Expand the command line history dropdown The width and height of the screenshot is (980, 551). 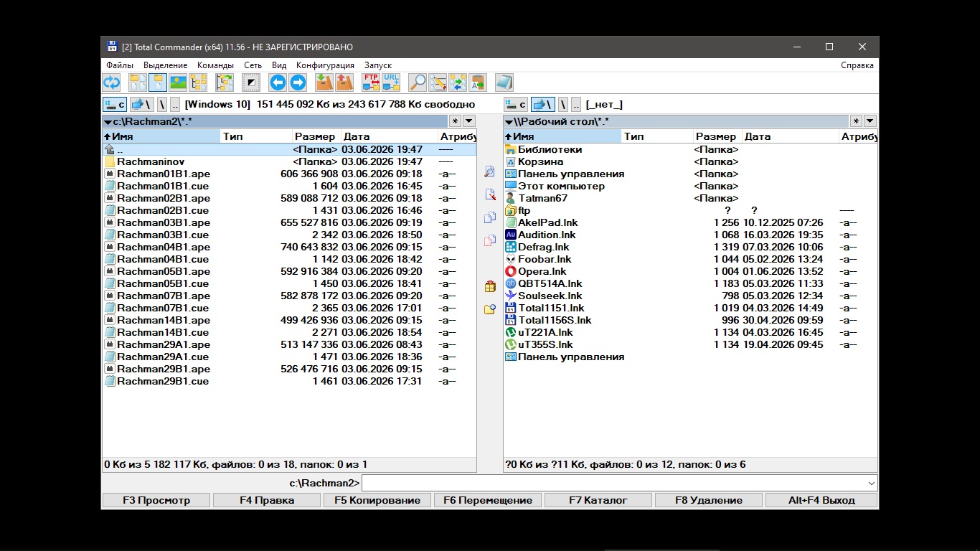[x=872, y=484]
